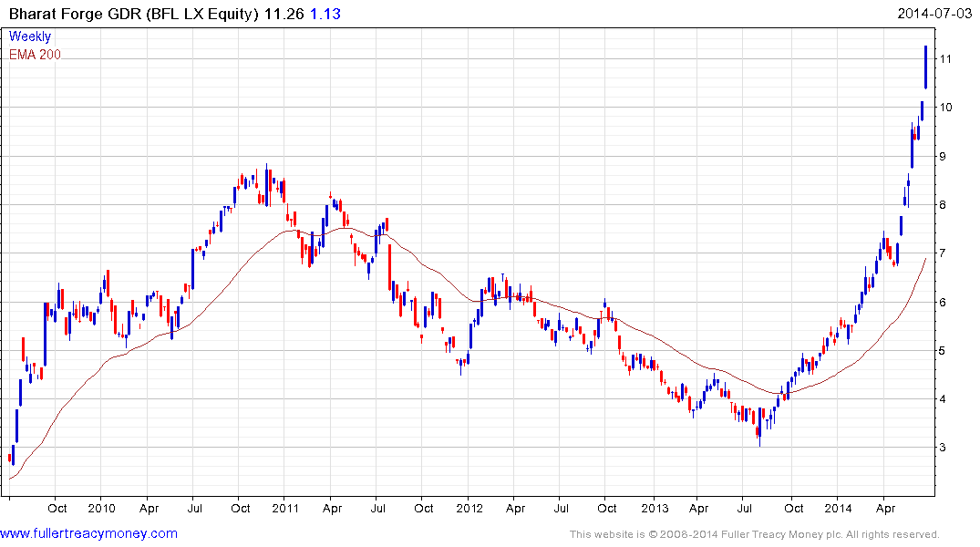Image resolution: width=980 pixels, height=547 pixels.
Task: Click the y-axis price label 10
Action: tap(945, 108)
